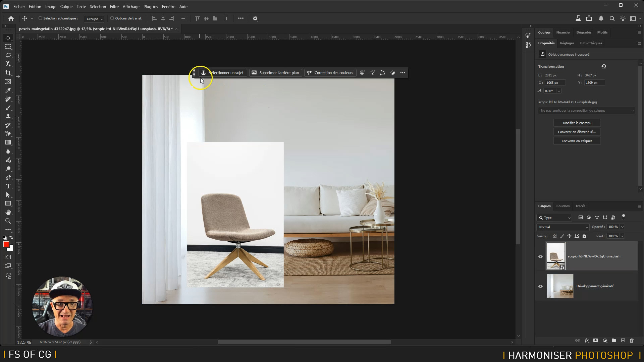
Task: Select the Eyedropper tool
Action: [8, 90]
